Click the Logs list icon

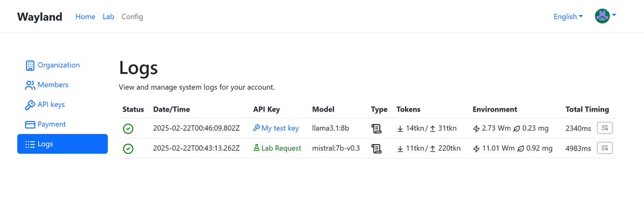pyautogui.click(x=30, y=144)
